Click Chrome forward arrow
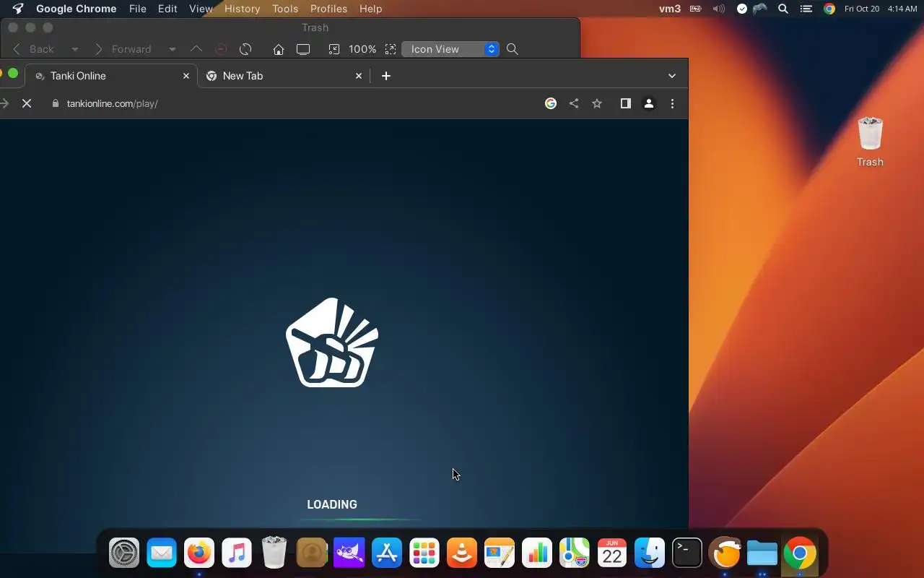924x578 pixels. point(5,103)
